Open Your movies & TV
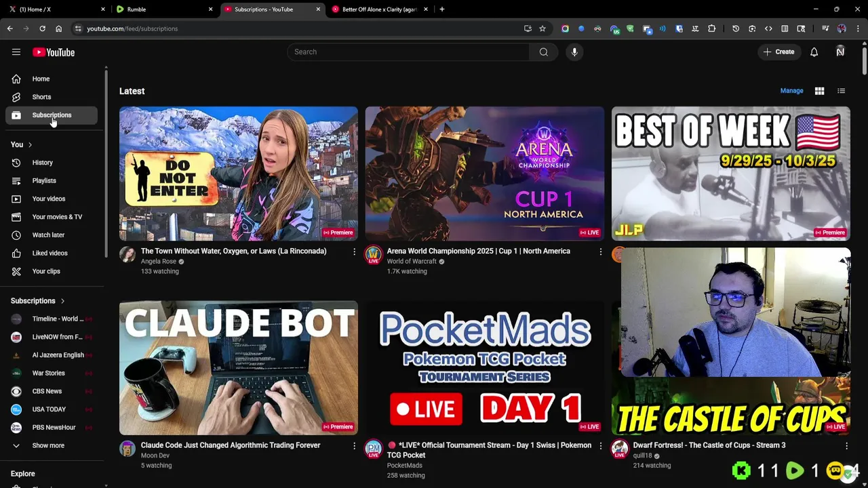Viewport: 868px width, 488px height. 52,217
